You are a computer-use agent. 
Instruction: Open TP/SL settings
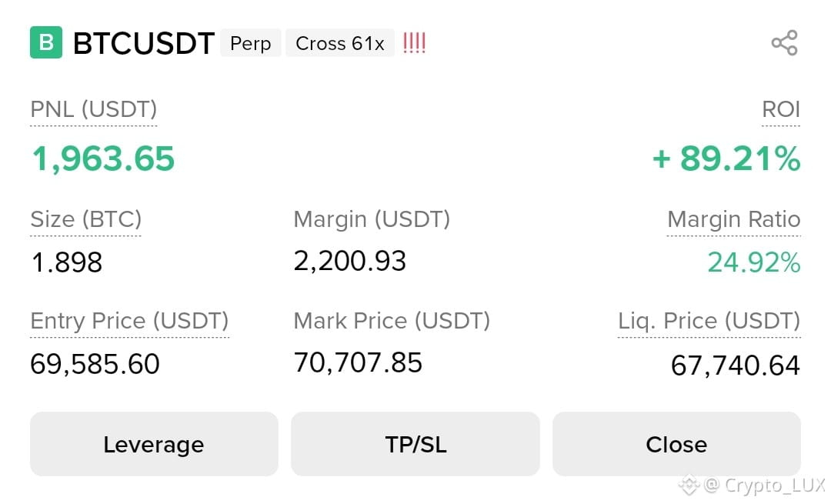(x=415, y=444)
